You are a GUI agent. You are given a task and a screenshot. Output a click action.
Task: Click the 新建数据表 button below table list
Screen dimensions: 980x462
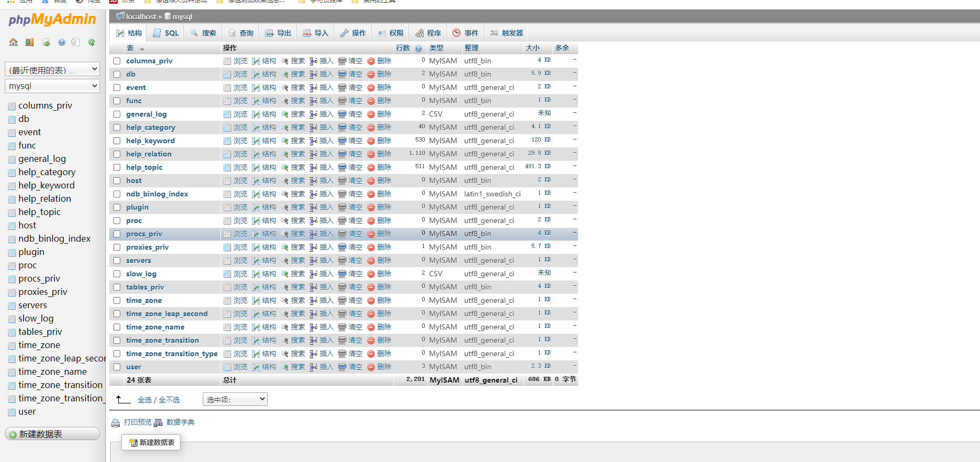pos(151,442)
